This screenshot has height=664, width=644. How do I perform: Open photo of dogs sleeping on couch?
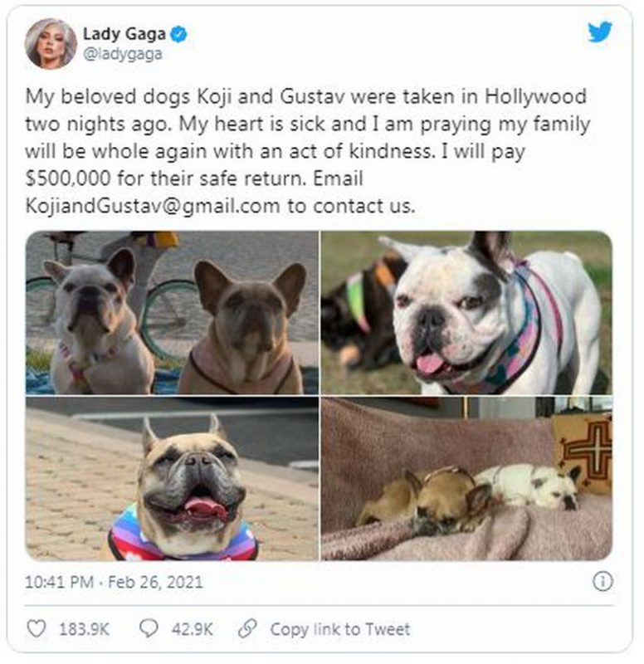466,479
